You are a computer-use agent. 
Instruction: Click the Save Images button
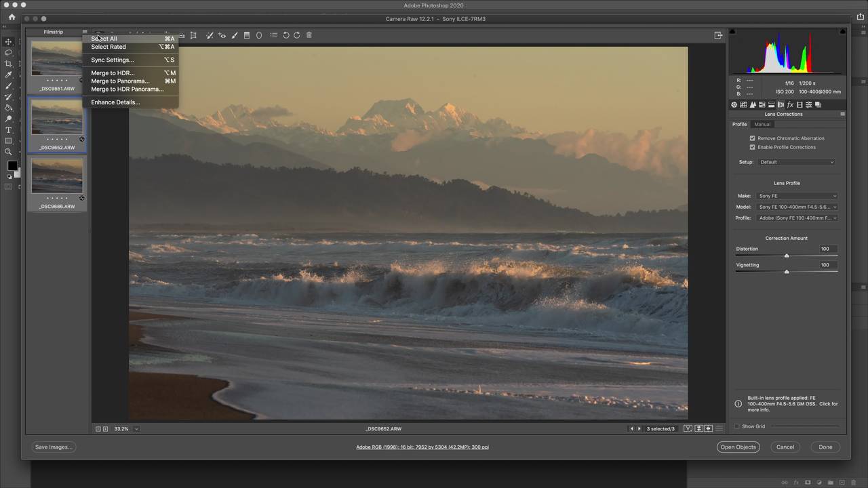[53, 447]
